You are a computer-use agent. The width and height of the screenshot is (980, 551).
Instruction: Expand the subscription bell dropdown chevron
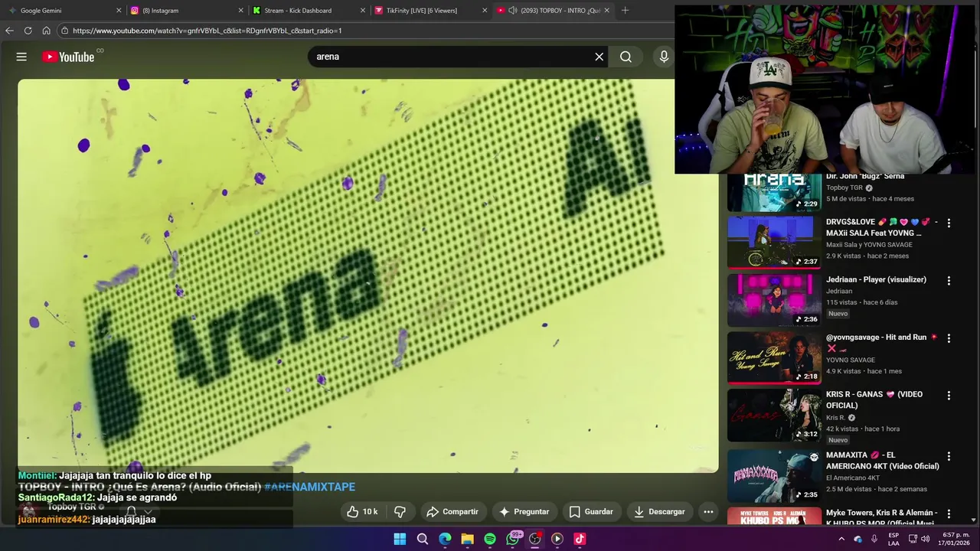[x=148, y=511]
